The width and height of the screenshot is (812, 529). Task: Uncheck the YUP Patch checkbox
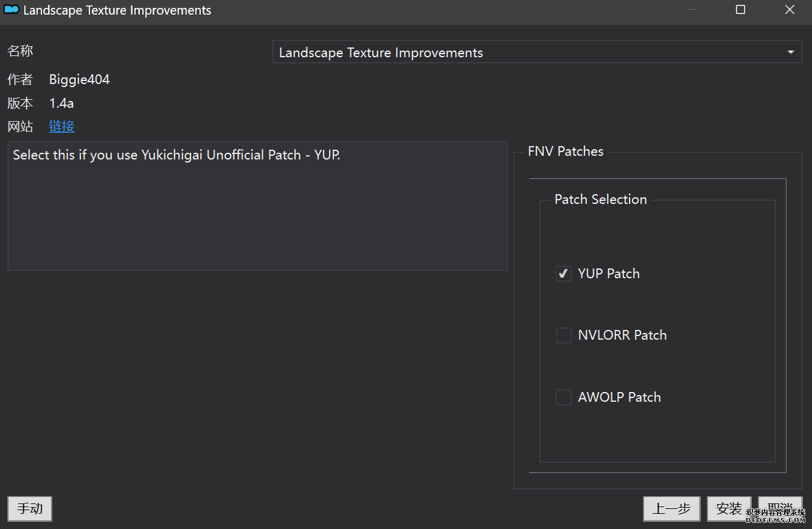[x=564, y=274]
